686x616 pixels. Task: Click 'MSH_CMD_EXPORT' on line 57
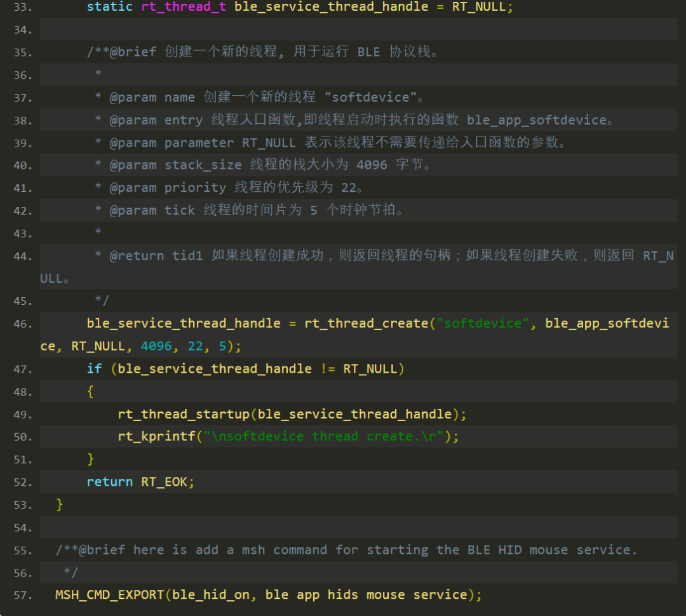[x=109, y=595]
